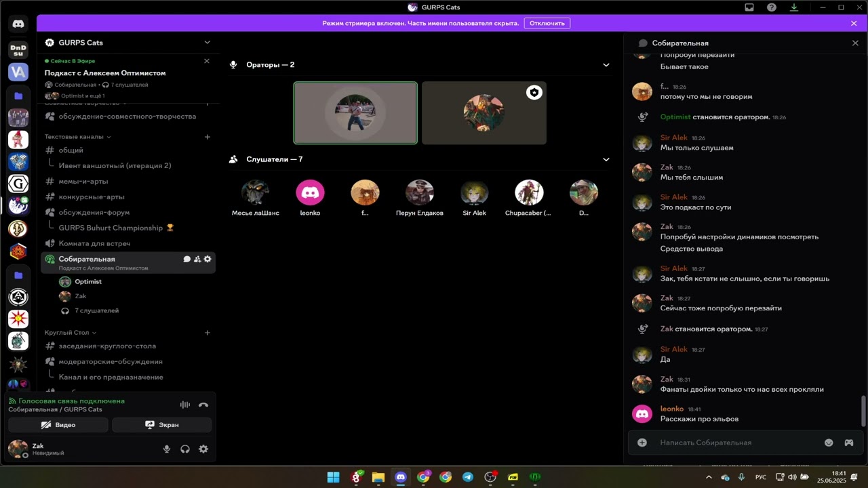Open the общий text channel

(x=71, y=150)
